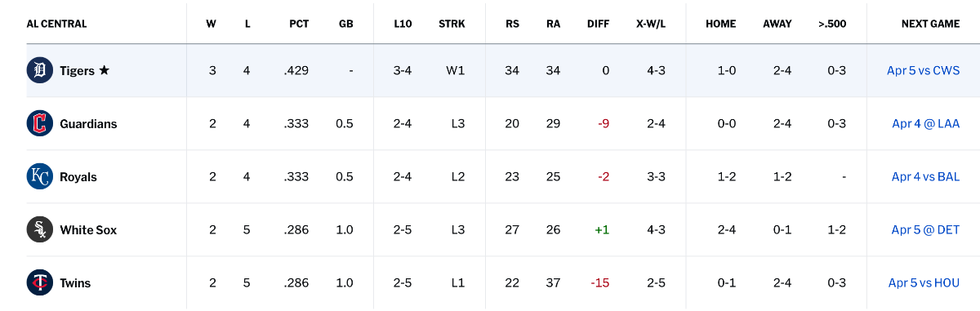Sort standings by PCT column header
This screenshot has height=311, width=980.
pos(299,24)
